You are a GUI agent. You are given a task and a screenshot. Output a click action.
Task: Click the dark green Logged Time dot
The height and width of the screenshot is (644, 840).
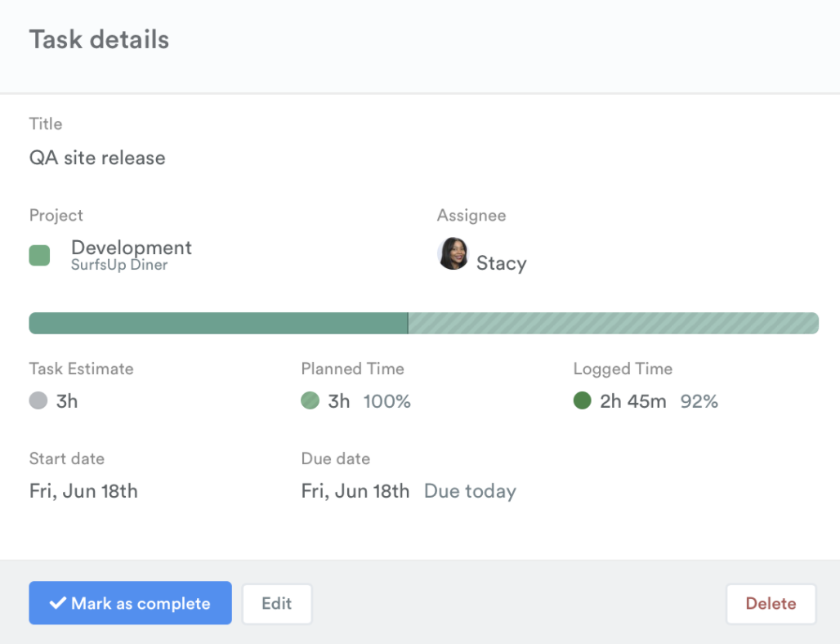click(x=582, y=400)
